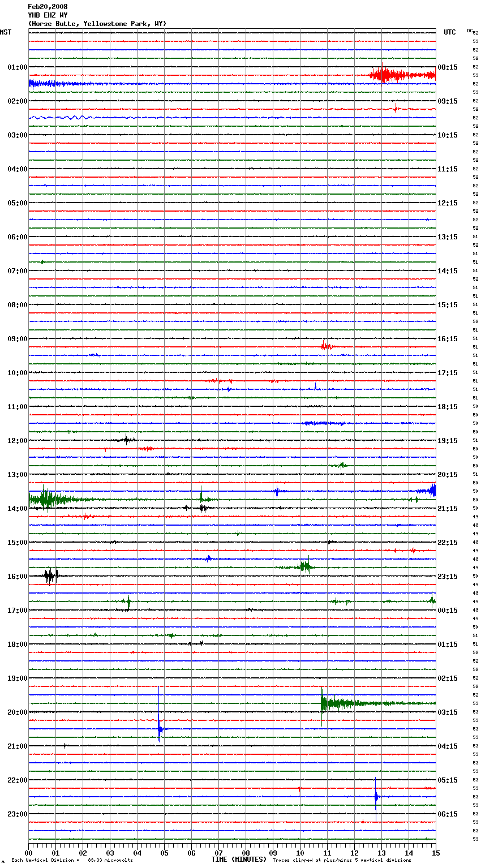Click minute axis tick label 15

(x=435, y=853)
